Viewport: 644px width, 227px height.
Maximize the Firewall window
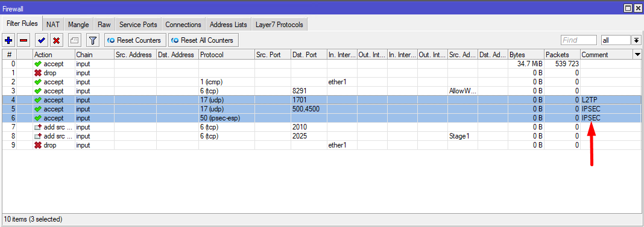tap(628, 8)
